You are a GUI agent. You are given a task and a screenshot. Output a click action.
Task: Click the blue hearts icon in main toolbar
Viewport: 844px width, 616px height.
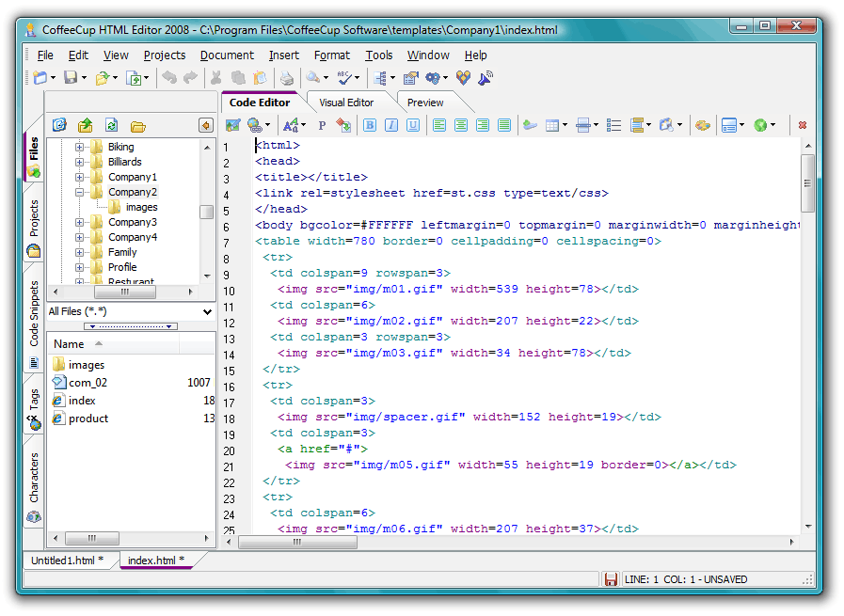(464, 78)
